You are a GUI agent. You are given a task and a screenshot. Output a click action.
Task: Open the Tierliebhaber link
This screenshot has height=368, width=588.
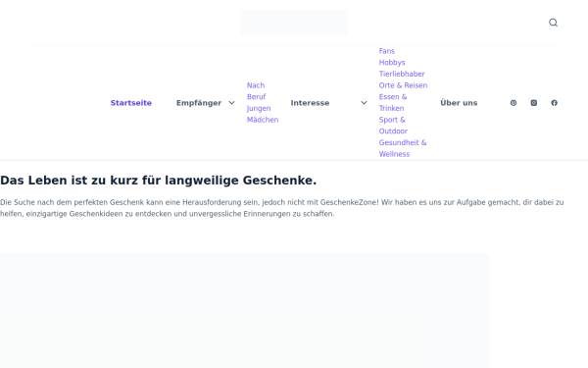coord(402,74)
